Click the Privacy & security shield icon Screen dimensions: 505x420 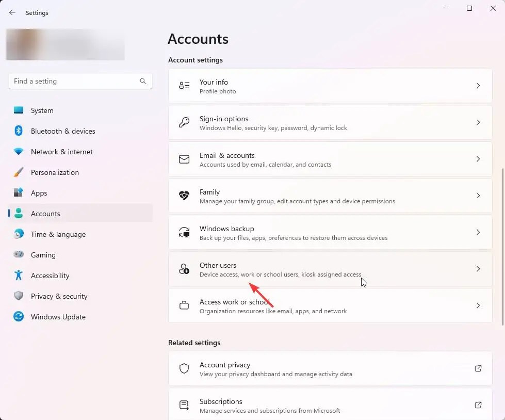19,296
